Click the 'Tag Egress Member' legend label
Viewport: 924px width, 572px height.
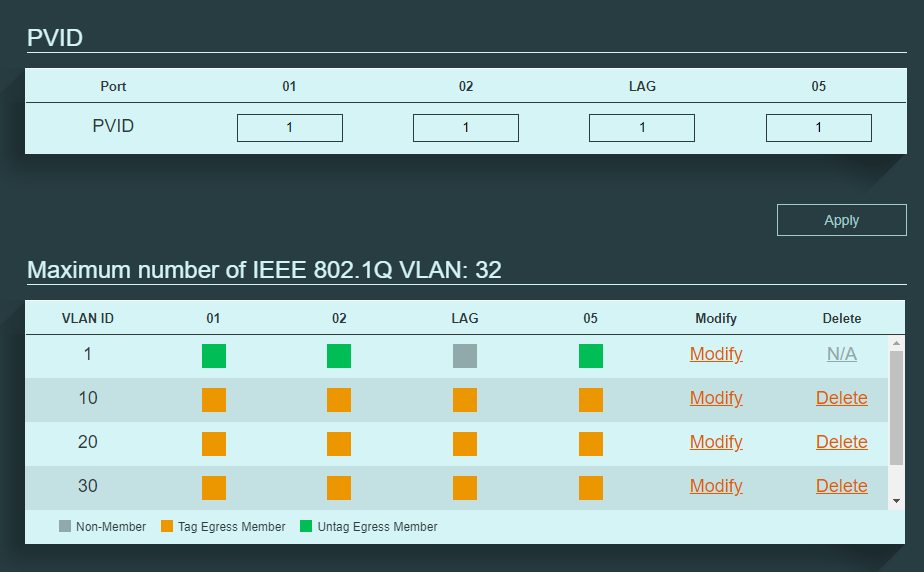(x=232, y=527)
